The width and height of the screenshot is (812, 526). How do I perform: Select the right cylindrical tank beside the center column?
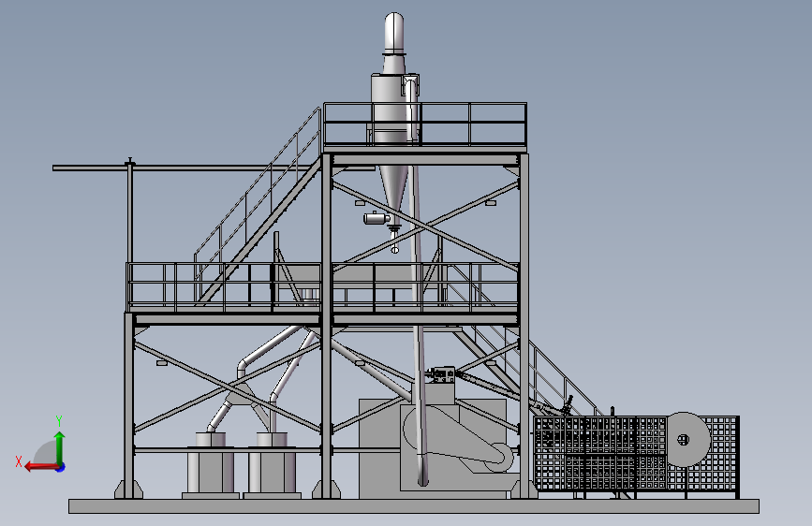[x=272, y=468]
